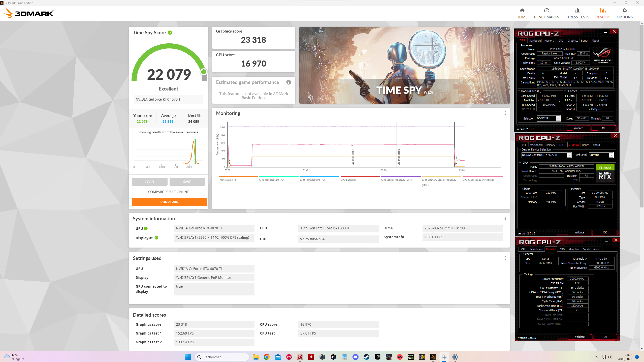
Task: Click the Time Spy Score green checkmark
Action: pos(170,33)
